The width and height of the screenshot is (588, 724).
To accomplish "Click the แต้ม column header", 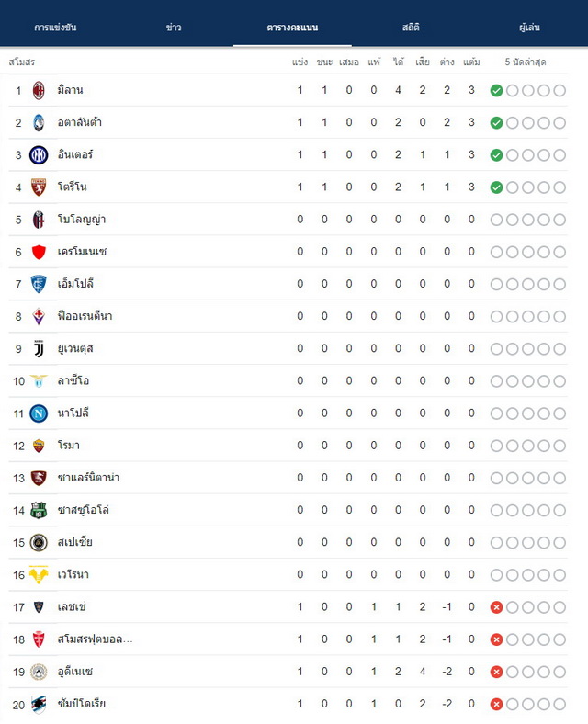I will 471,62.
